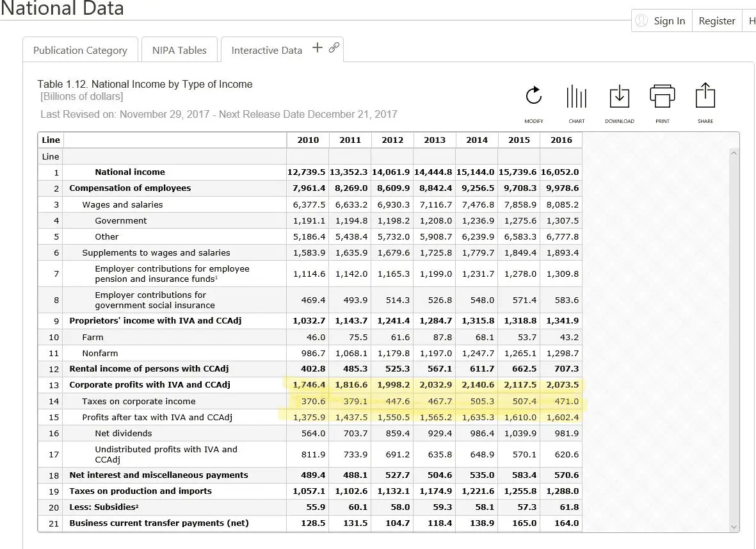Click the 2016 column header
756x549 pixels.
pos(561,140)
